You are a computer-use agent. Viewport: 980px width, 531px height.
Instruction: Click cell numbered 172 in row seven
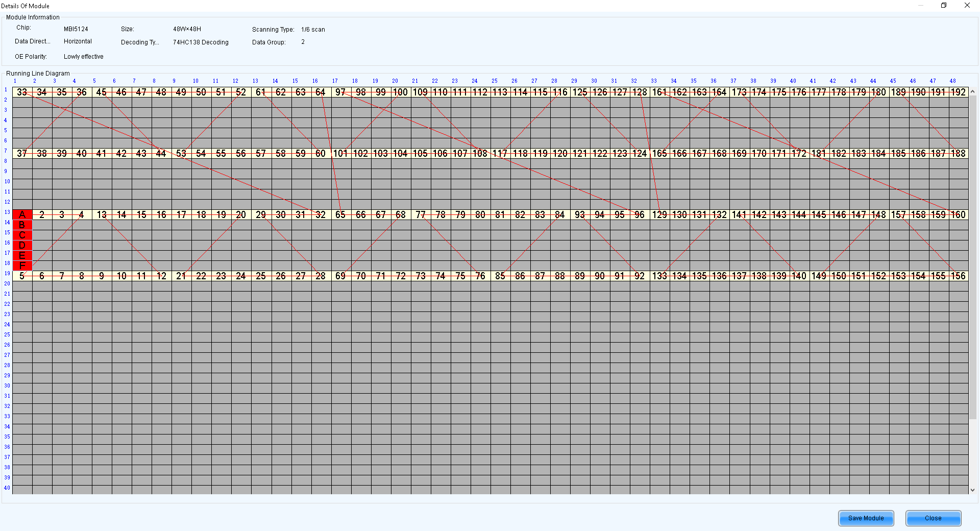click(x=799, y=153)
